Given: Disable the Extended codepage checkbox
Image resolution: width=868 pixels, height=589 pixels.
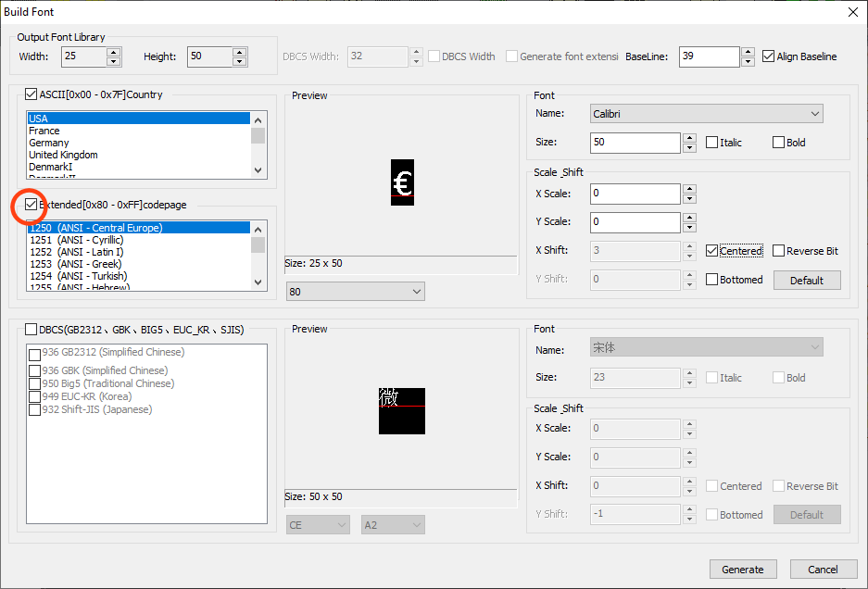Looking at the screenshot, I should 31,205.
